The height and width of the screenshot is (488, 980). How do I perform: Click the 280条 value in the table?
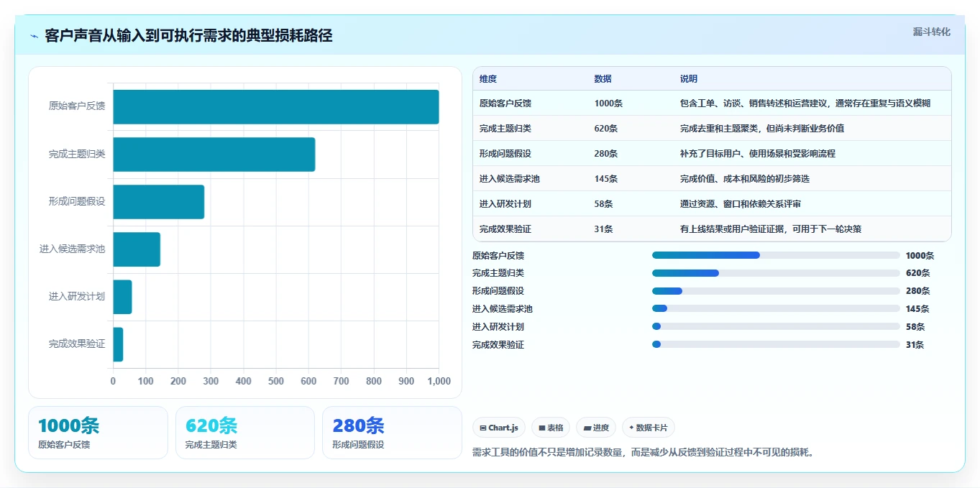pyautogui.click(x=606, y=154)
